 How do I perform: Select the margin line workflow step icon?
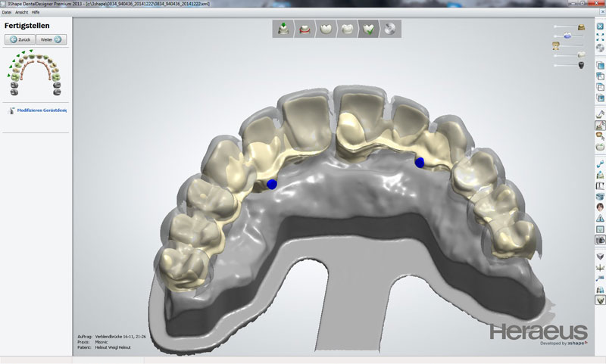coord(304,29)
